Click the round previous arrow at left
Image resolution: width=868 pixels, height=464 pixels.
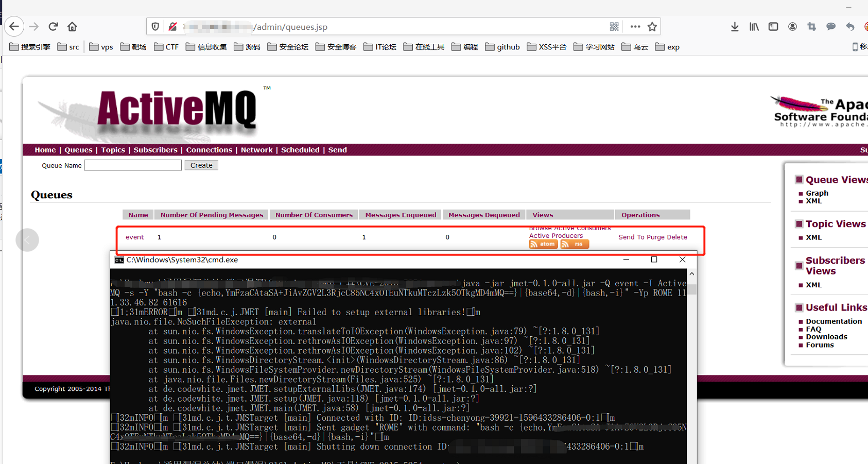27,240
